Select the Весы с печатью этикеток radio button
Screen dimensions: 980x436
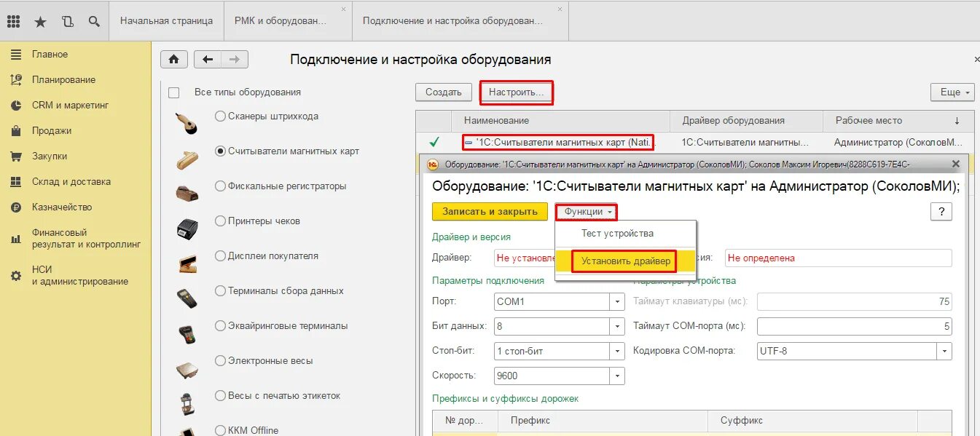220,396
